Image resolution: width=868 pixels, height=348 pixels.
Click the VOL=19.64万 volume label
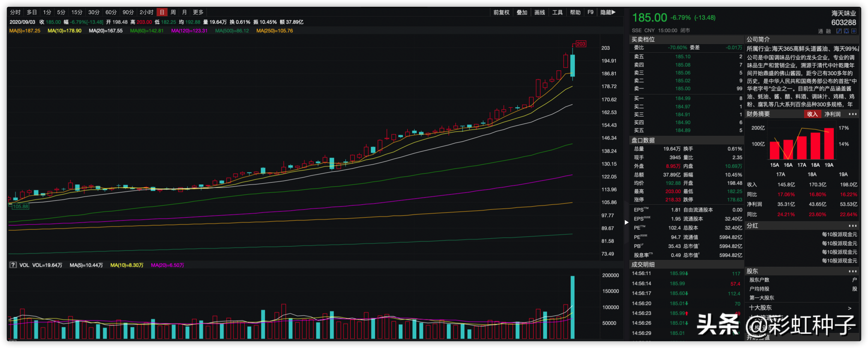tap(47, 265)
